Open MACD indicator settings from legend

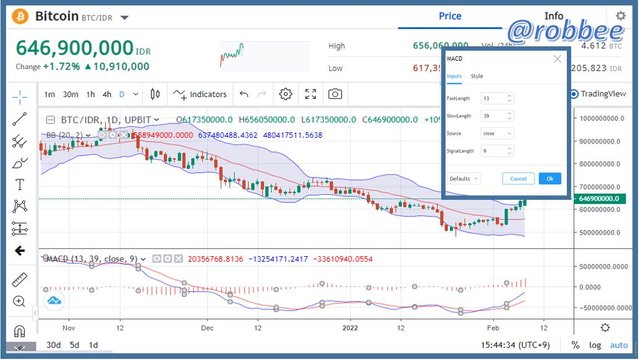[167, 259]
